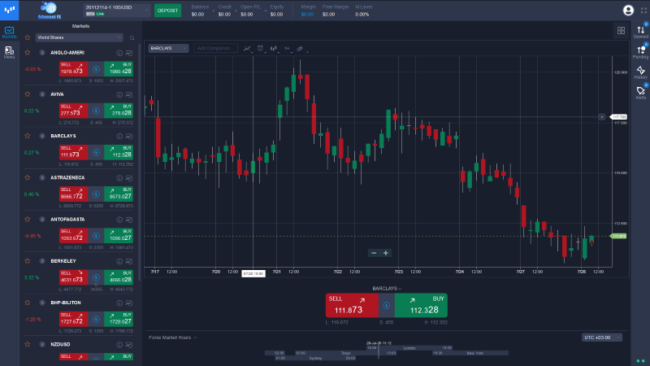Show info for ASTRAZENECA
Viewport: 650px width, 366px height.
119,178
